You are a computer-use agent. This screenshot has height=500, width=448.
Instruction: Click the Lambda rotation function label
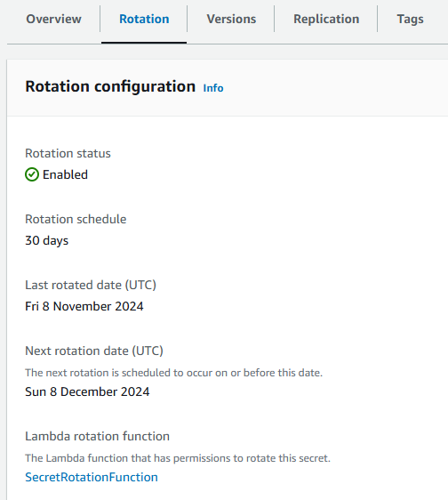[98, 436]
